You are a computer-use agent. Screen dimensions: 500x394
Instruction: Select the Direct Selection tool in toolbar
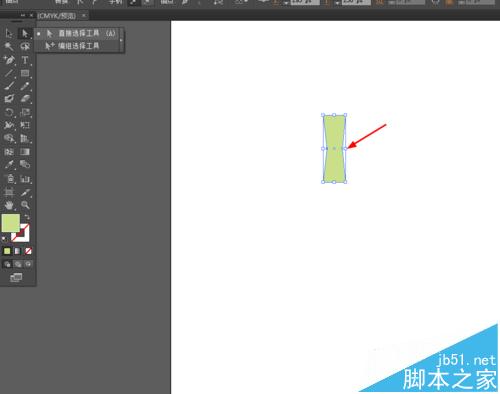click(x=25, y=33)
